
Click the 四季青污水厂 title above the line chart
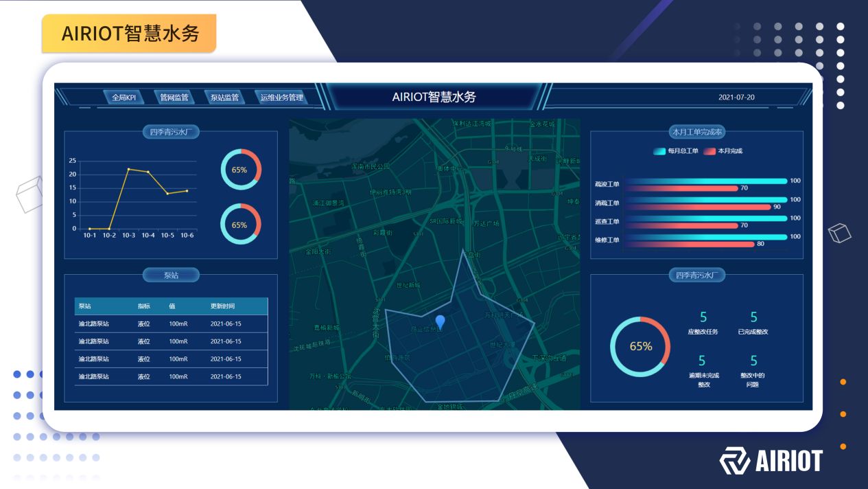[171, 133]
